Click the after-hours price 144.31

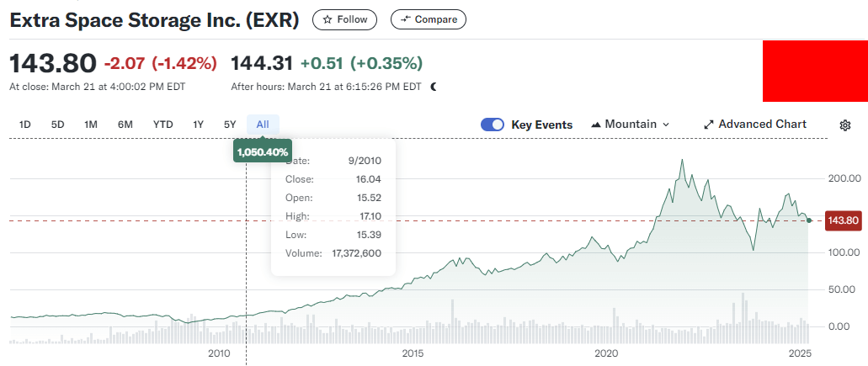[x=262, y=64]
